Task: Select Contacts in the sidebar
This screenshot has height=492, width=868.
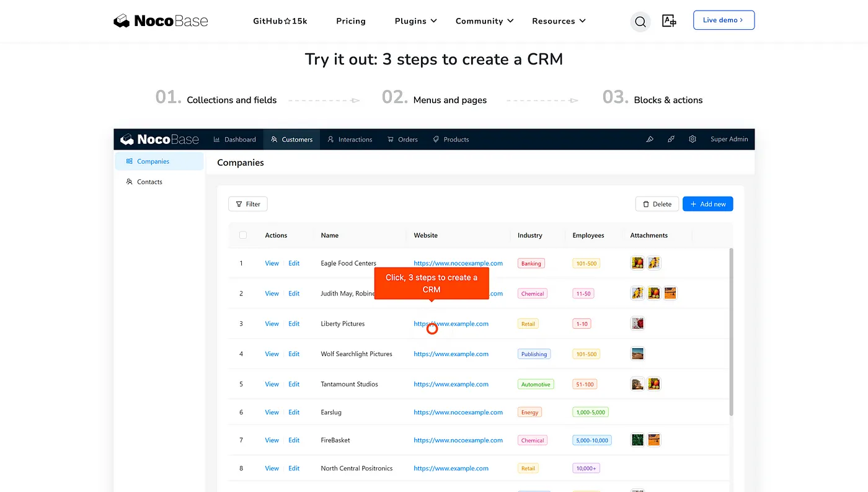Action: 149,182
